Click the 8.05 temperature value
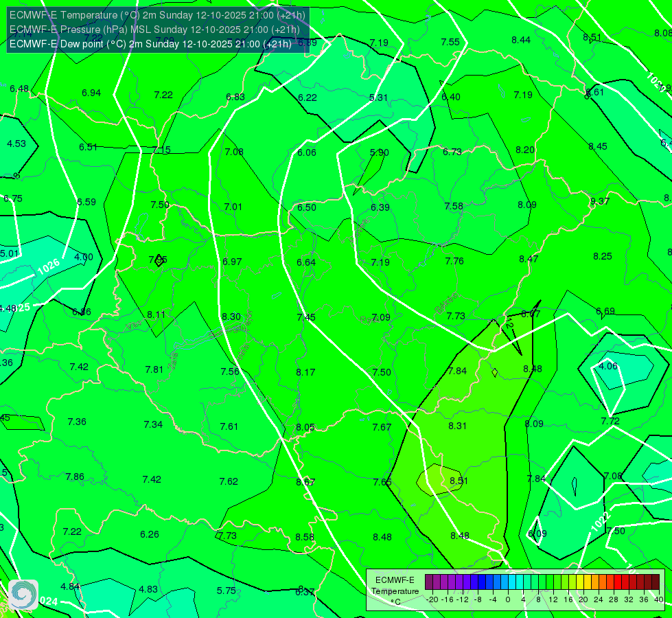The width and height of the screenshot is (672, 618). click(x=305, y=428)
